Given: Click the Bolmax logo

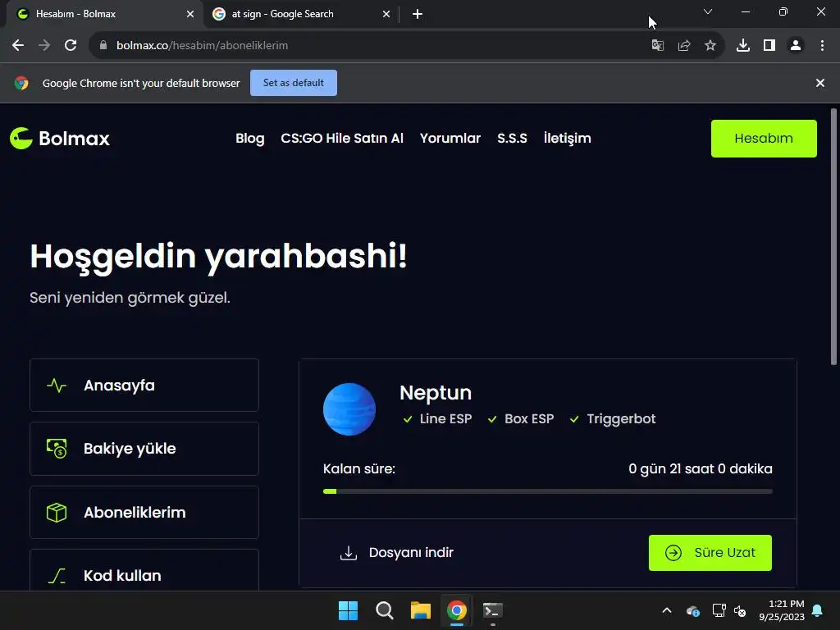Looking at the screenshot, I should click(59, 138).
